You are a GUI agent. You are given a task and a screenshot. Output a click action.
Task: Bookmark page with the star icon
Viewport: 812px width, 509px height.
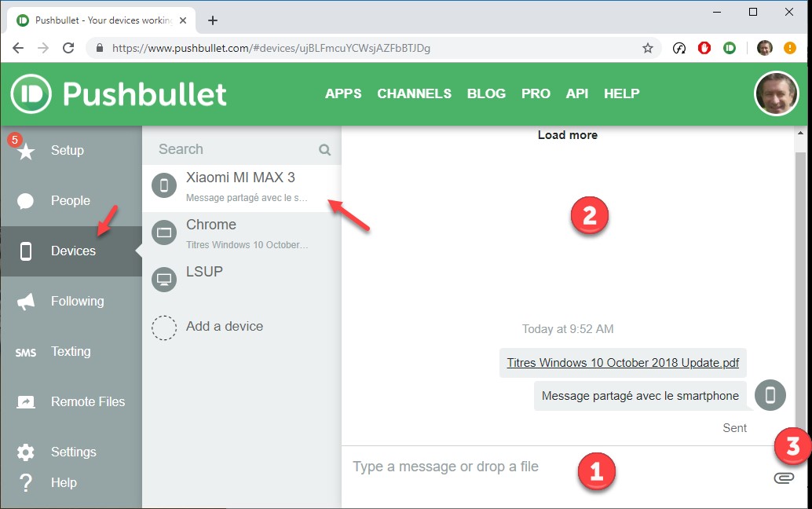pos(648,48)
